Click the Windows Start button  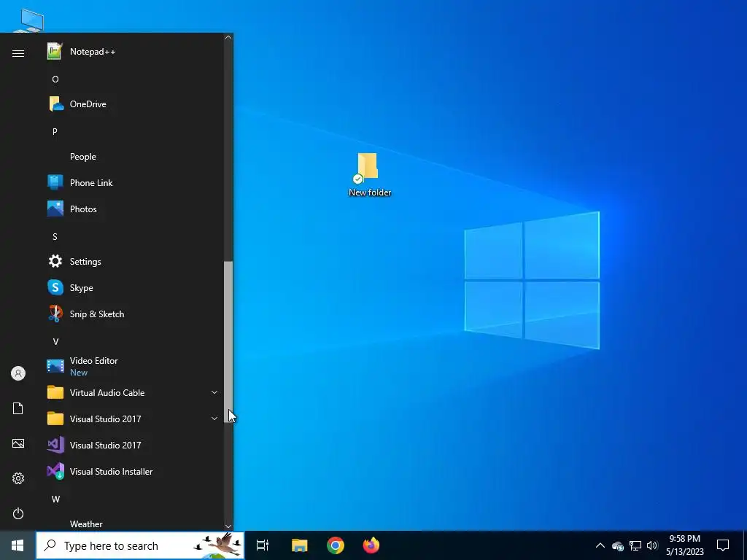pos(18,545)
